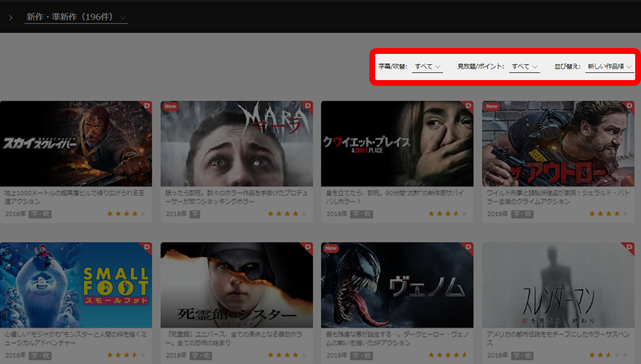Open the スレンダーマン movie thumbnail
Image resolution: width=641 pixels, height=364 pixels.
(x=558, y=285)
